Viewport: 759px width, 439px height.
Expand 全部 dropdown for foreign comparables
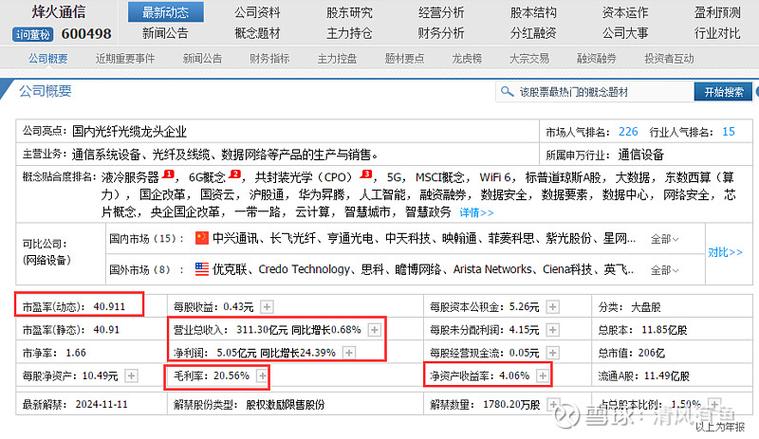(665, 270)
